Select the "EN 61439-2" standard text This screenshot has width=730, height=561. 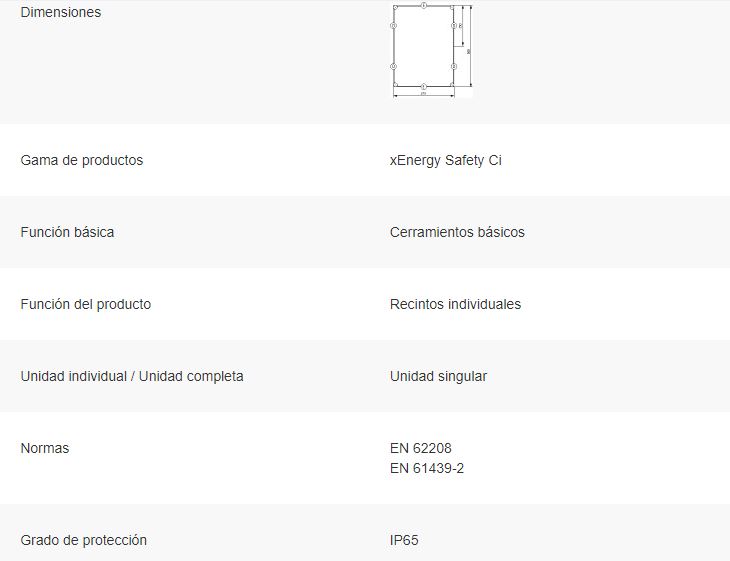(x=427, y=468)
